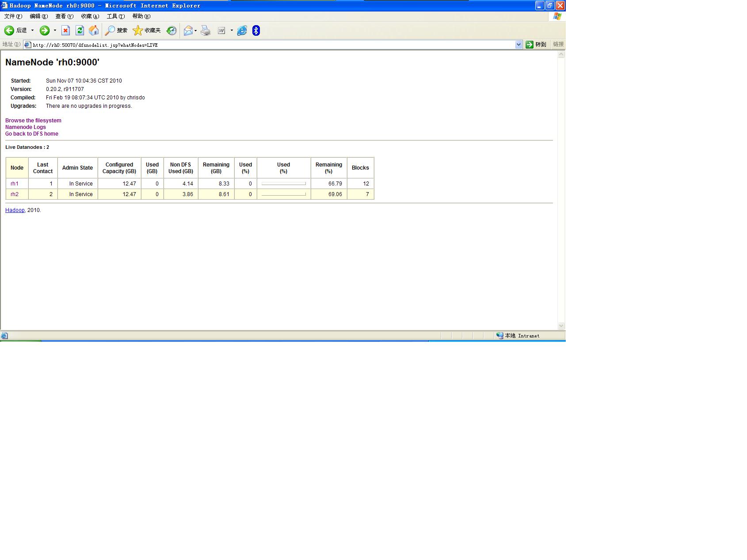Image resolution: width=747 pixels, height=560 pixels.
Task: Click the green Go arrow button
Action: (x=530, y=45)
